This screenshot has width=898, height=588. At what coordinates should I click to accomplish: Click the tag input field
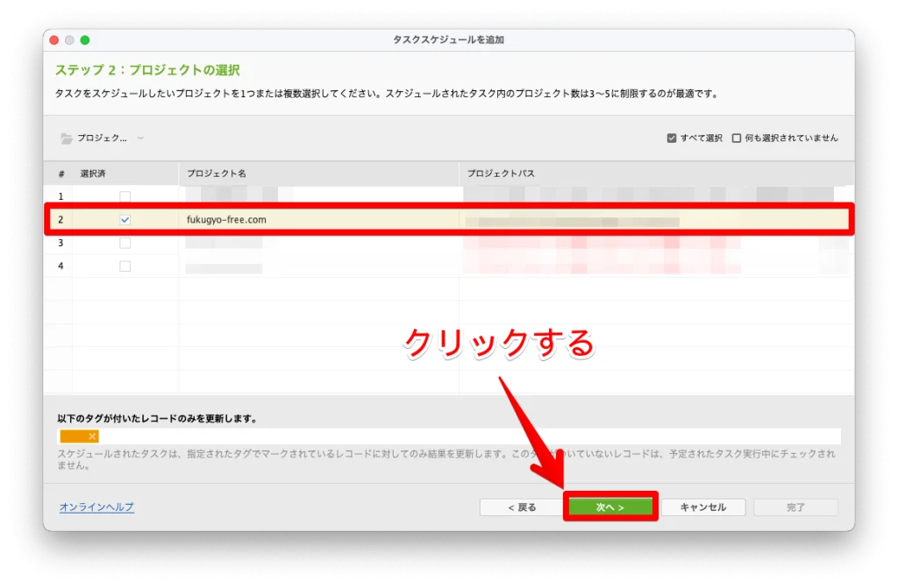[x=449, y=436]
